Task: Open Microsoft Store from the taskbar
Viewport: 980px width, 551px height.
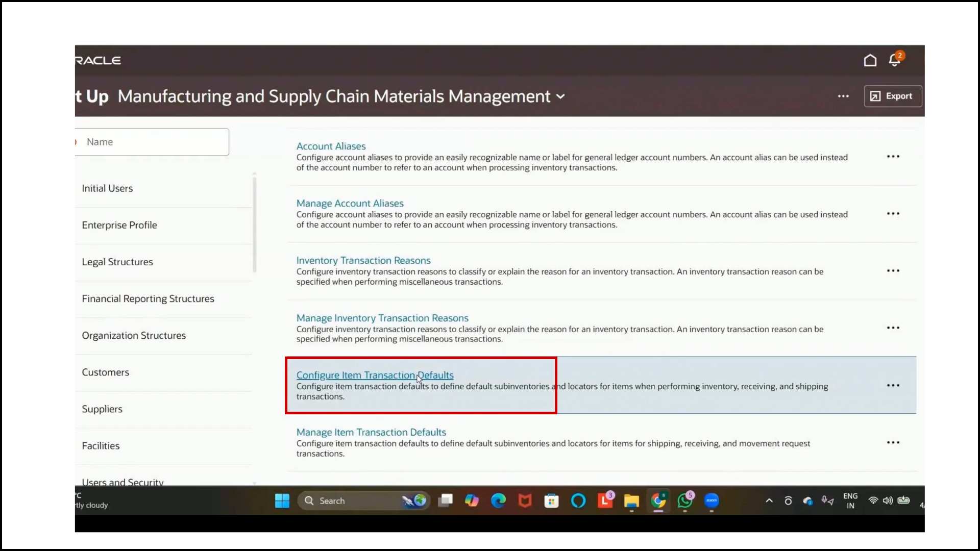Action: tap(551, 501)
